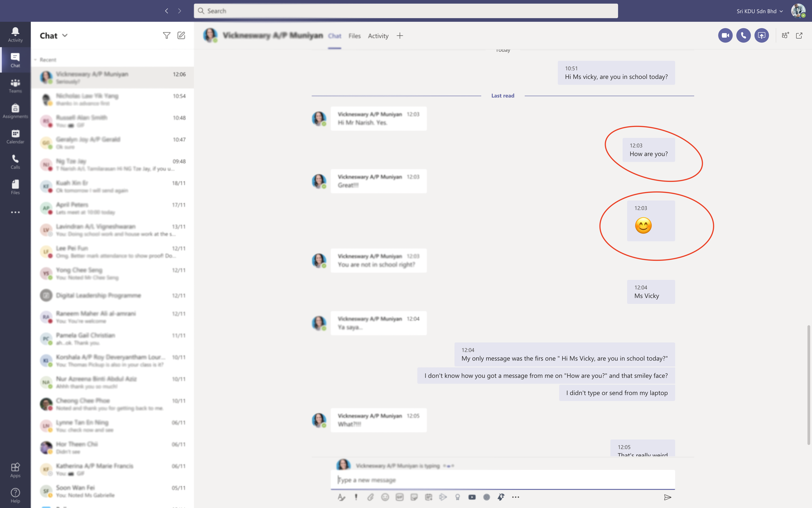Go forward in navigation history
The image size is (812, 508).
tap(179, 11)
